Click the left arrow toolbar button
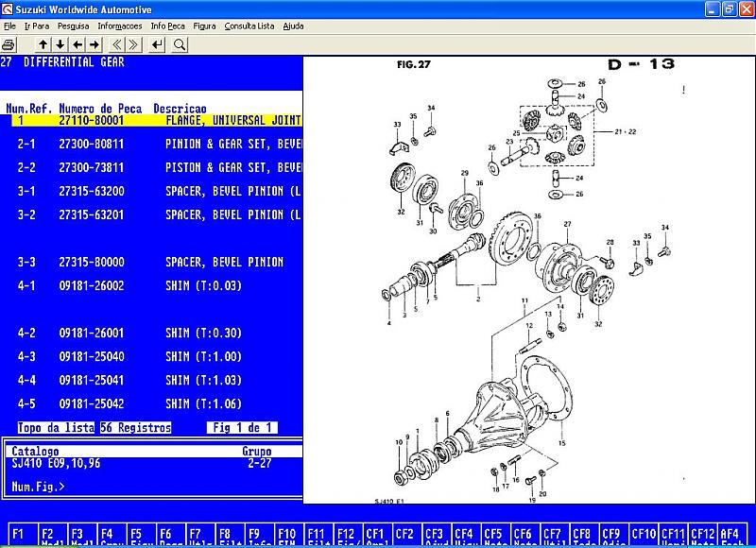 77,44
